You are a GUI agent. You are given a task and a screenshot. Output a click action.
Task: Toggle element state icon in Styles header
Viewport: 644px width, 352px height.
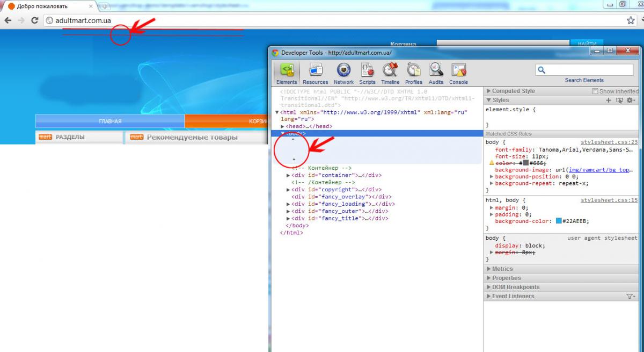[x=619, y=100]
